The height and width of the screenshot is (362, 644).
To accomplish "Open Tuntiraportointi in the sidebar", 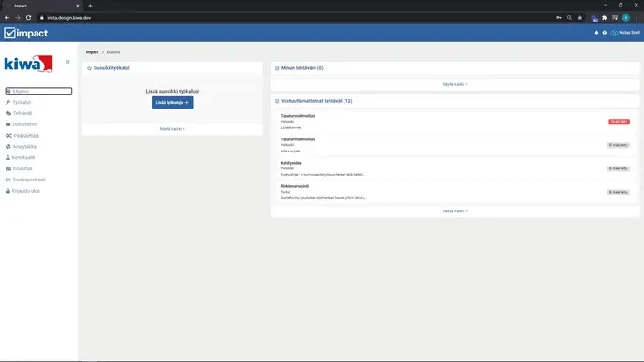I will [29, 180].
